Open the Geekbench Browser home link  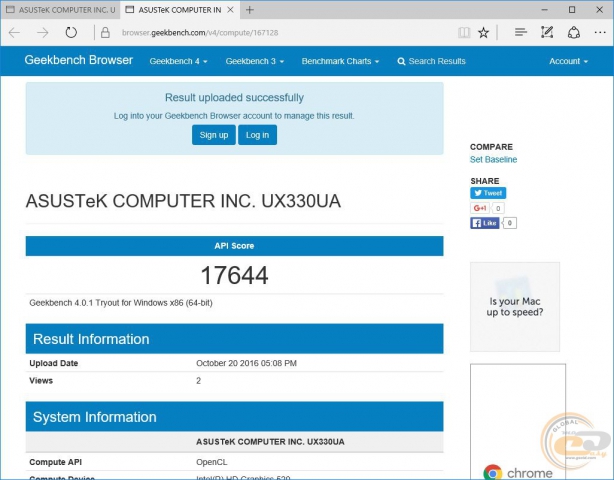[x=79, y=60]
